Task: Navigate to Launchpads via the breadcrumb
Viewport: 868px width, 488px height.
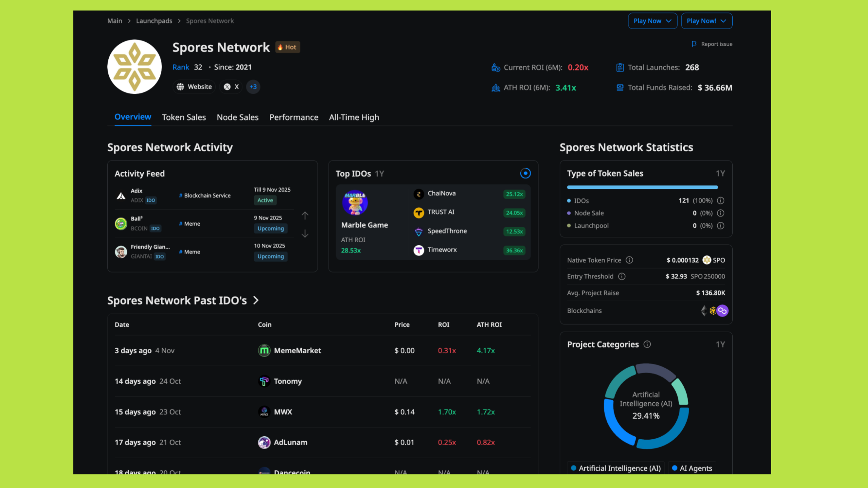Action: (154, 20)
